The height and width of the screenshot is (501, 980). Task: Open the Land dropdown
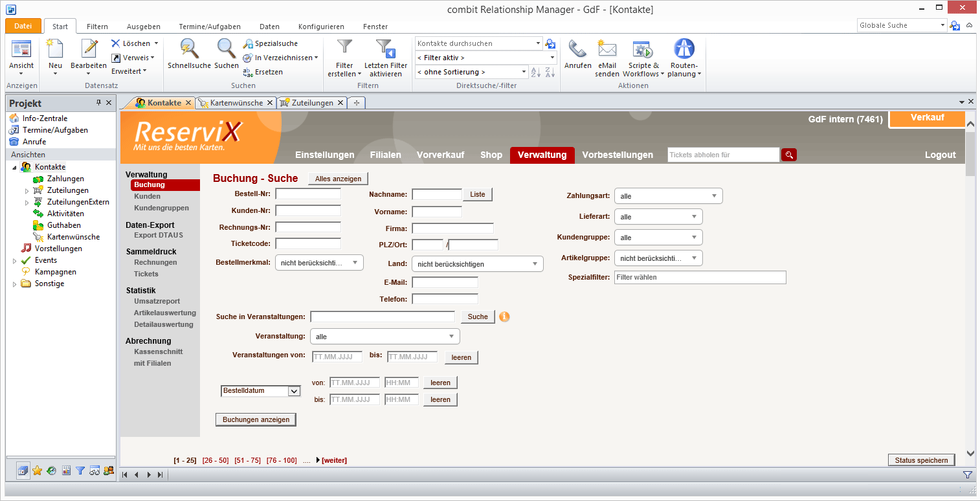click(478, 264)
